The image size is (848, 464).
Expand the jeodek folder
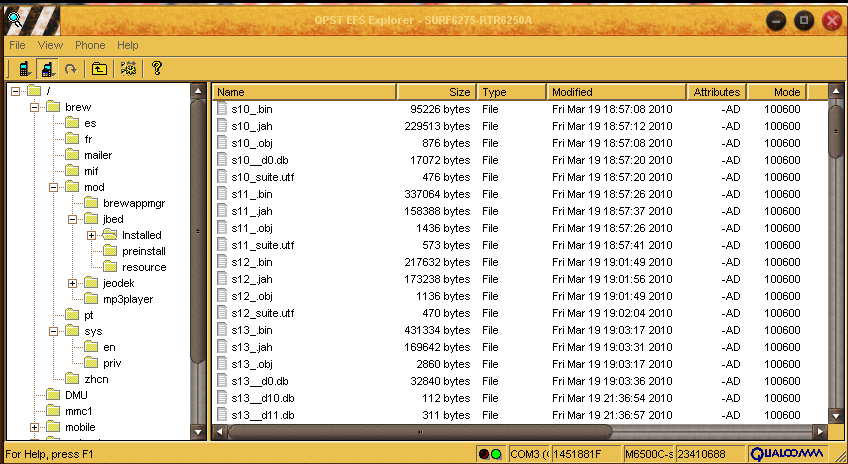[72, 283]
